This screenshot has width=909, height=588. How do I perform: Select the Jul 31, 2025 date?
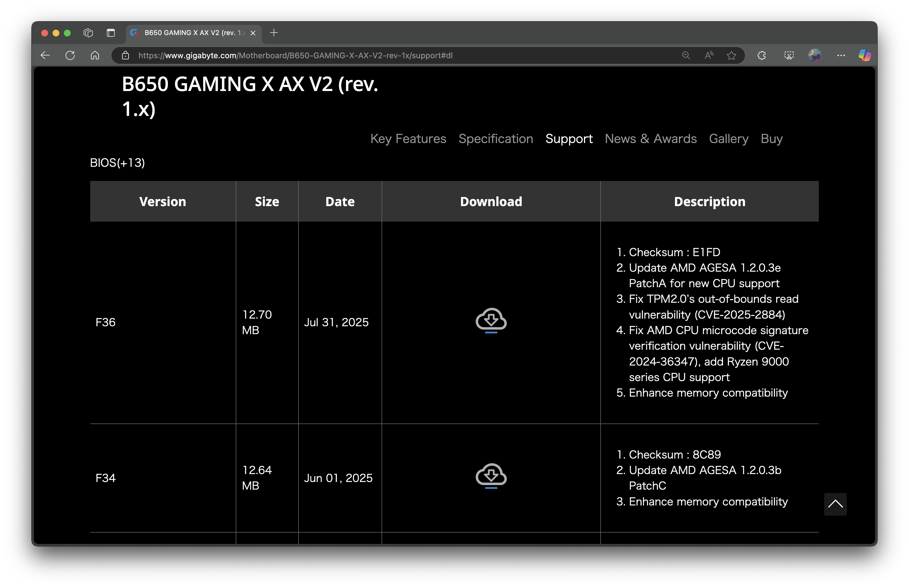[336, 322]
